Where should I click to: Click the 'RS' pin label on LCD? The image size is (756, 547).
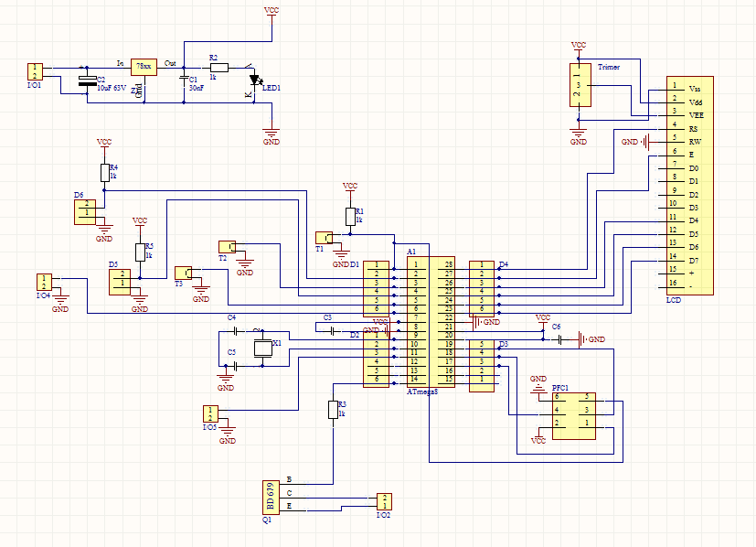point(693,129)
